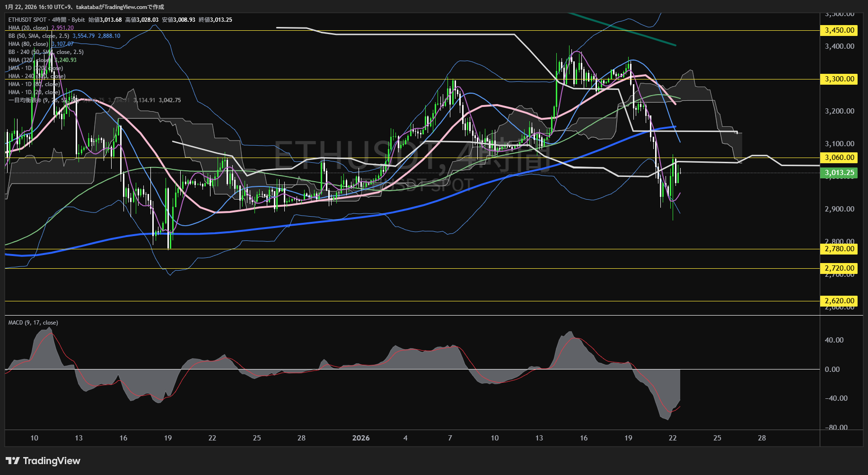Click the TradingView logo in the footer

[x=43, y=461]
